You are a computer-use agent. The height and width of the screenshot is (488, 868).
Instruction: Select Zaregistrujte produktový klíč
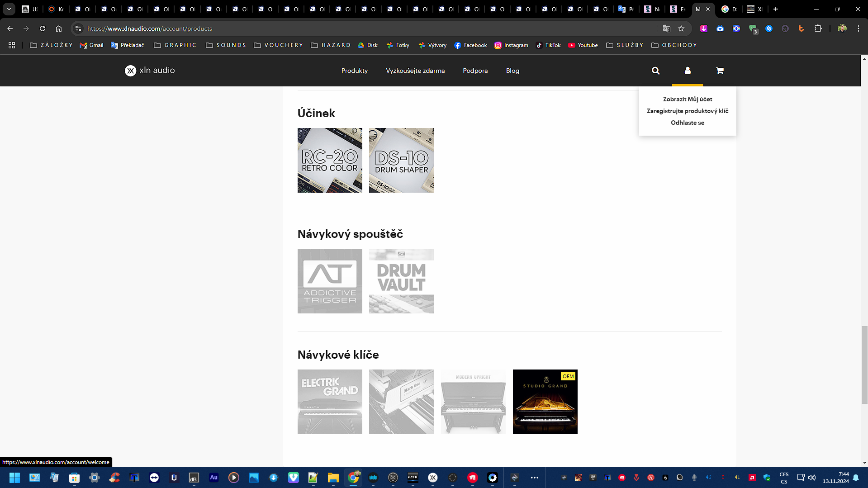(x=688, y=111)
